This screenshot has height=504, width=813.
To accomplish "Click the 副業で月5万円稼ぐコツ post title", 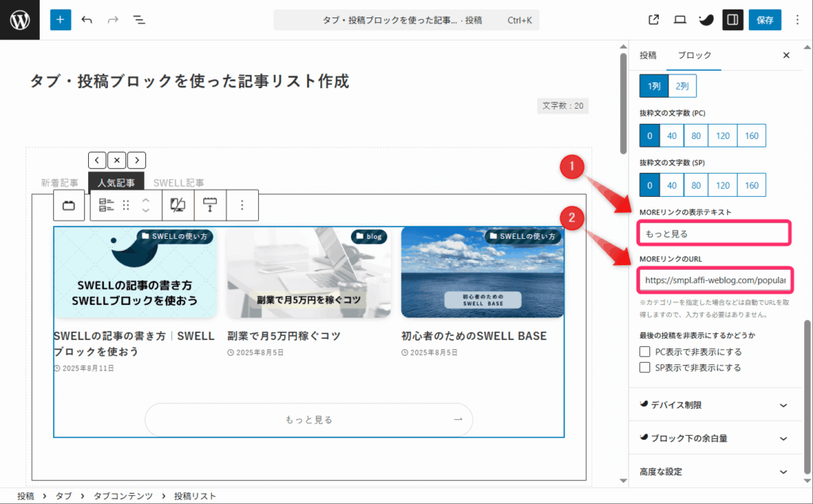I will [283, 336].
